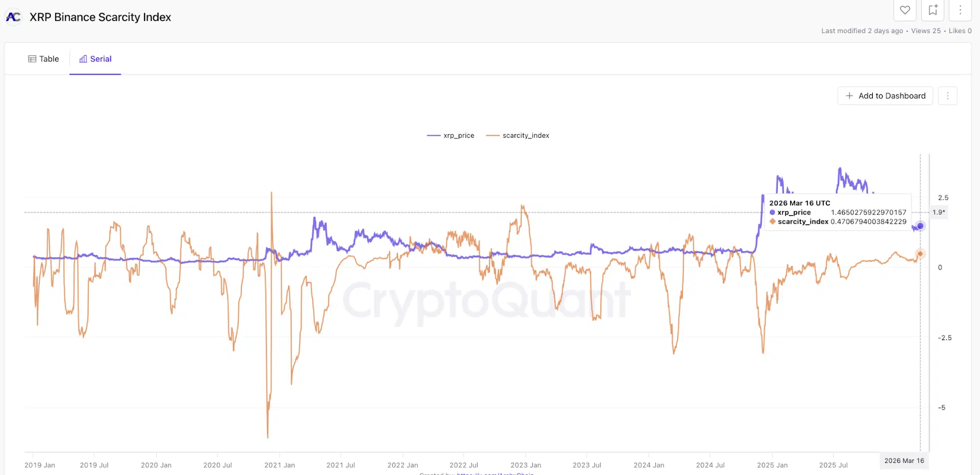The height and width of the screenshot is (475, 980).
Task: Switch to the Table tab
Action: (x=43, y=59)
